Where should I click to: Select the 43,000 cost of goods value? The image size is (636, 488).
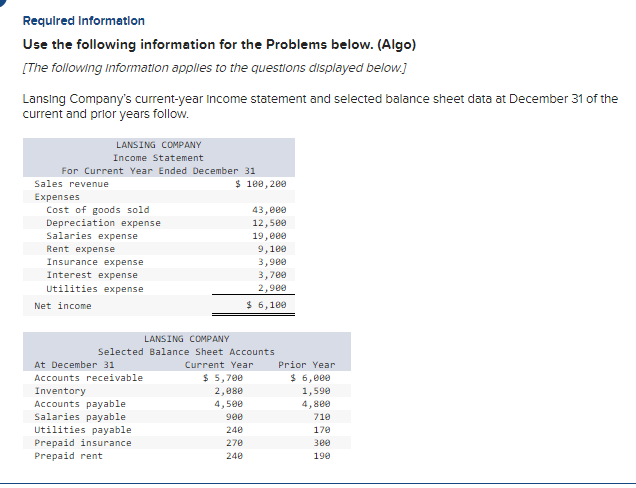coord(269,210)
